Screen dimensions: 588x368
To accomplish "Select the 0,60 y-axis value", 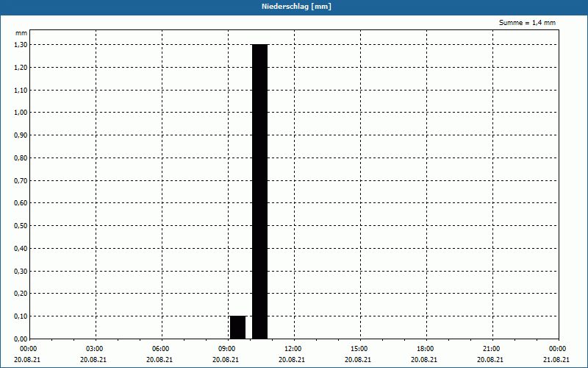I will pos(21,203).
